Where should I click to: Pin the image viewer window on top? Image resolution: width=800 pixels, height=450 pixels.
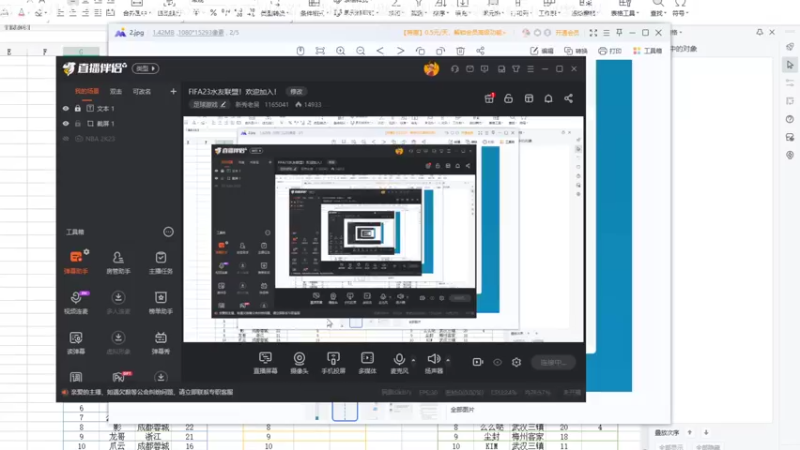point(619,33)
